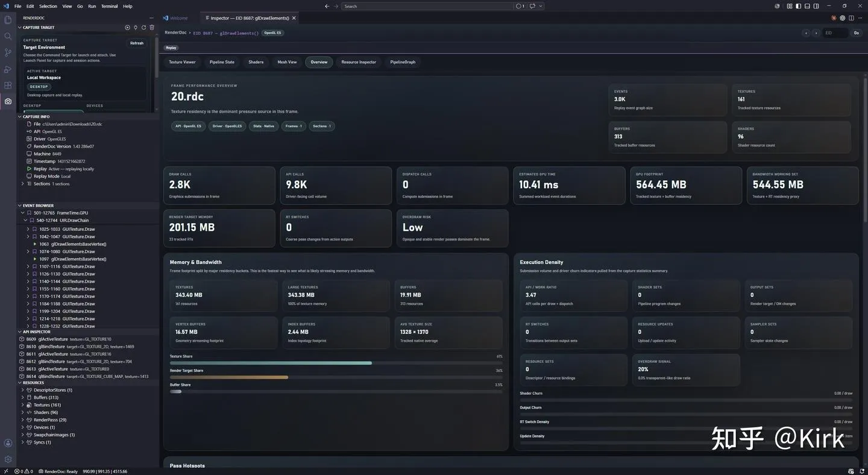Screen dimensions: 868x475
Task: Click the Capture Target panel scrollbar
Action: click(157, 57)
